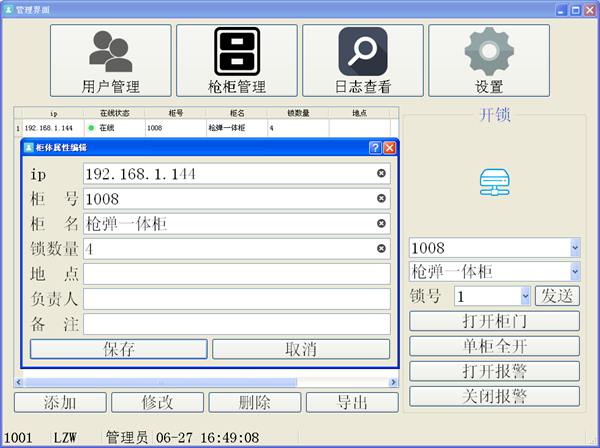Close the 柜体属性编辑 dialog

point(390,147)
